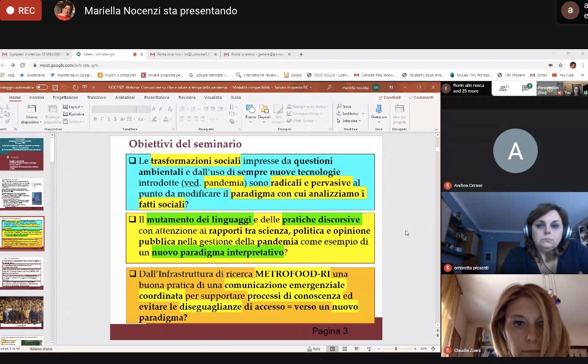The width and height of the screenshot is (588, 364).
Task: Toggle the strikethrough format button
Action: pos(123,119)
